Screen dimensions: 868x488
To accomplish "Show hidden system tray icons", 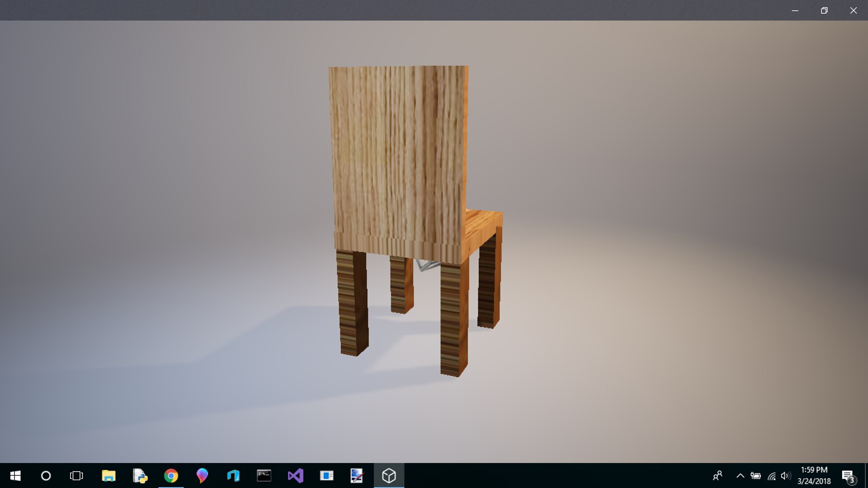I will point(740,476).
